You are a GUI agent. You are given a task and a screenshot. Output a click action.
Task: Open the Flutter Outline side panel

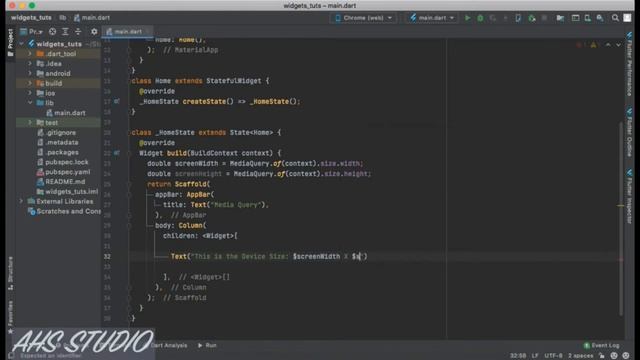point(630,133)
